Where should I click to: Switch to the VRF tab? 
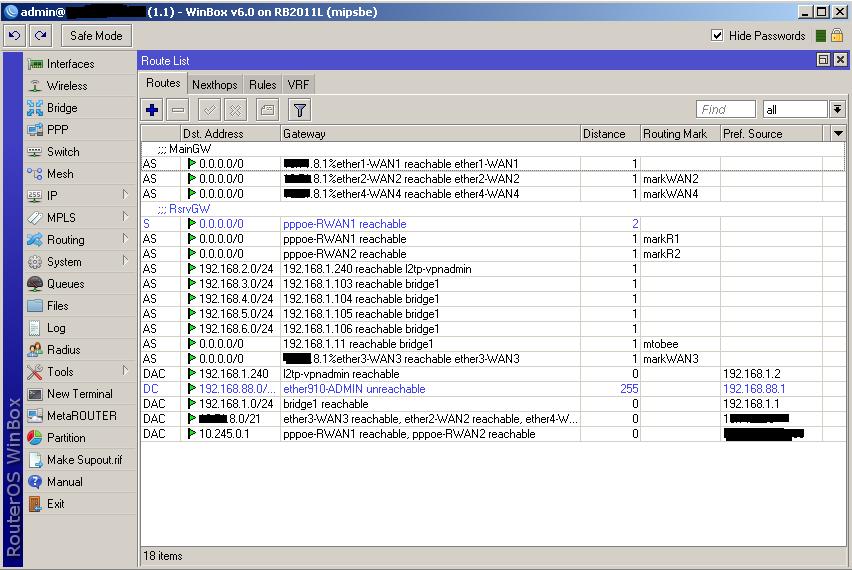[x=298, y=85]
